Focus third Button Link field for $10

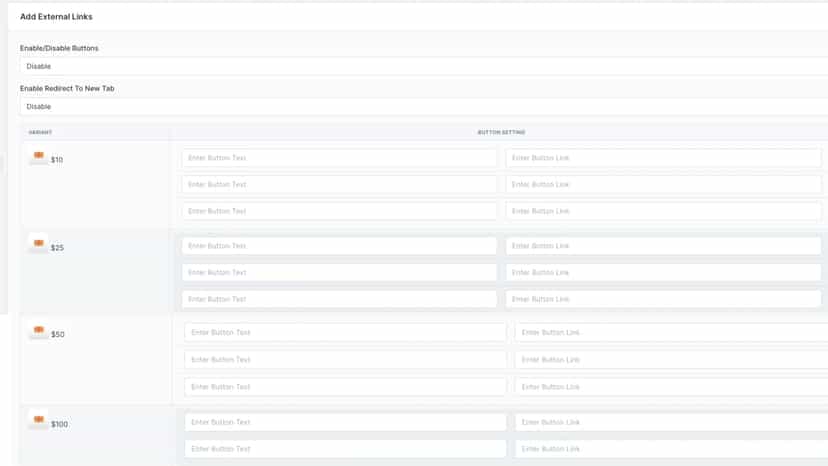(663, 211)
